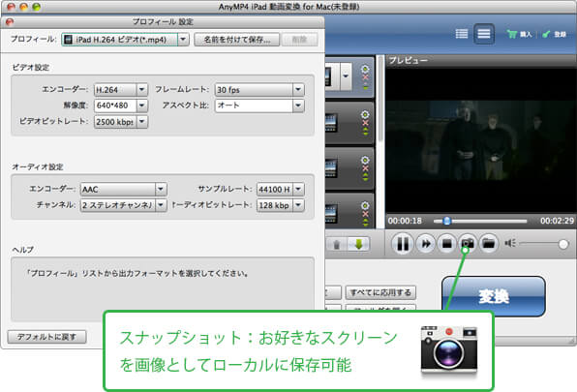Open the サンプルレート 44100 Hz dropdown
The image size is (577, 392).
coord(298,189)
